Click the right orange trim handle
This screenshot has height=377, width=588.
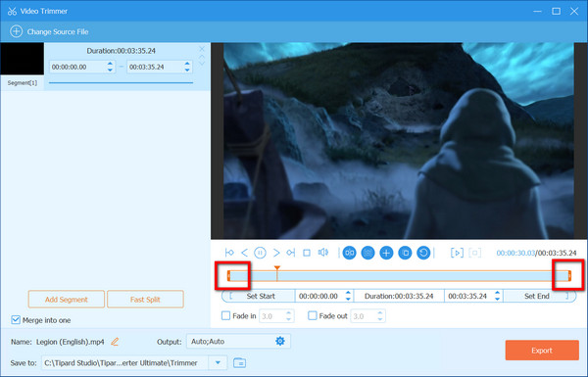[569, 276]
